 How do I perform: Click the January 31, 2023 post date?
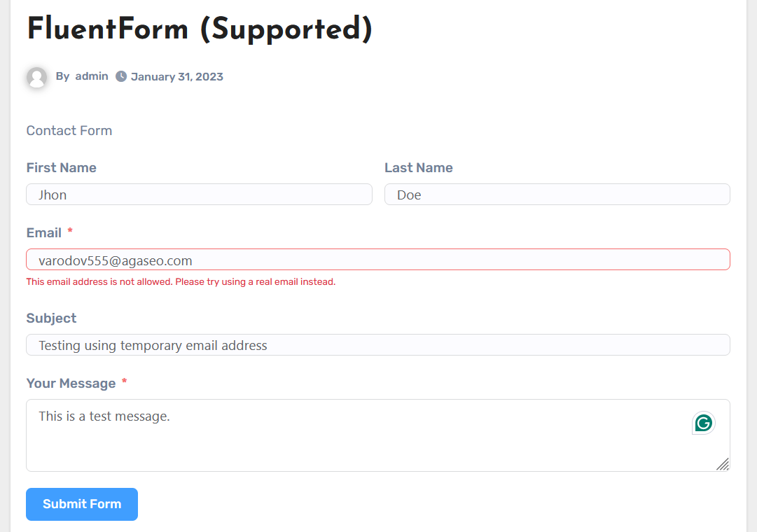coord(177,77)
